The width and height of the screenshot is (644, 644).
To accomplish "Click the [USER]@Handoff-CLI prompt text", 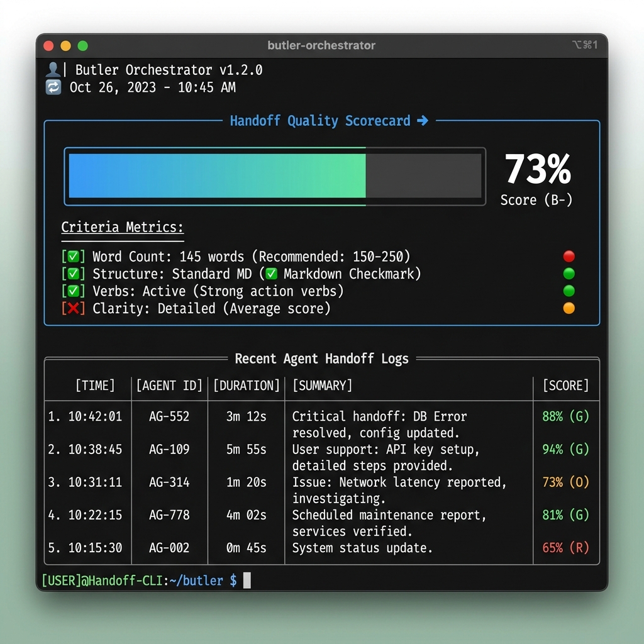I will [103, 580].
